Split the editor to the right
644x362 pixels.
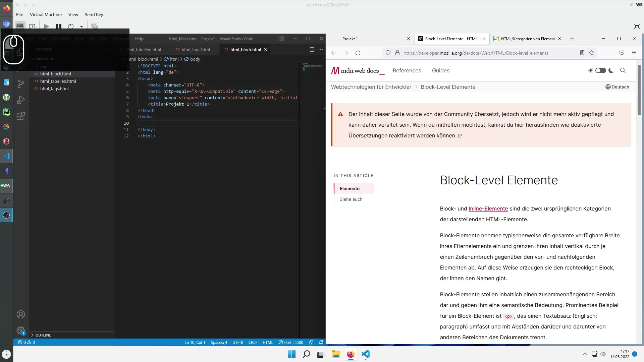(x=312, y=50)
